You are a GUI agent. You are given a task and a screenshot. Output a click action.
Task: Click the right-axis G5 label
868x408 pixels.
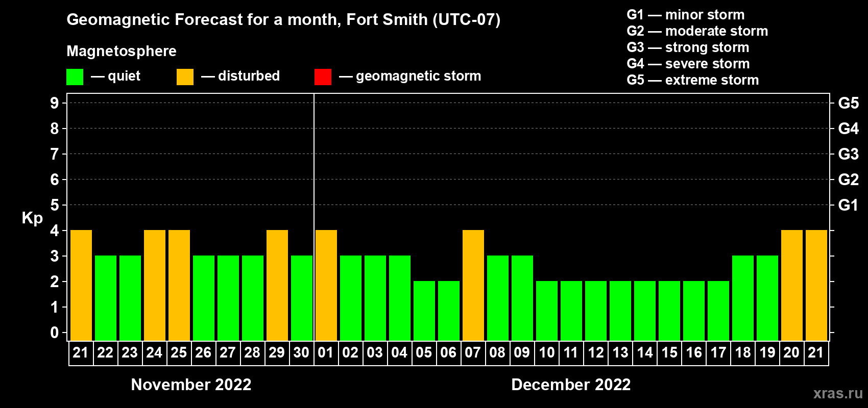[x=849, y=103]
